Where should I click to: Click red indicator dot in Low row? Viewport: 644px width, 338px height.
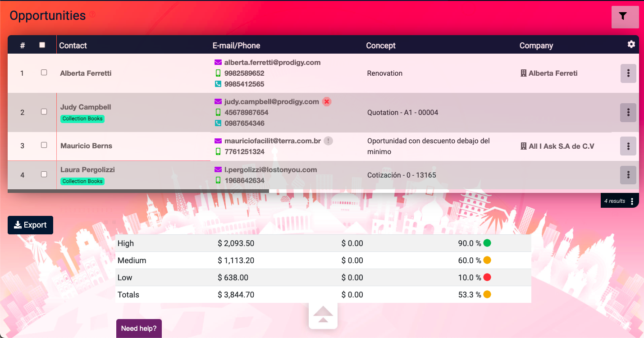(x=487, y=278)
